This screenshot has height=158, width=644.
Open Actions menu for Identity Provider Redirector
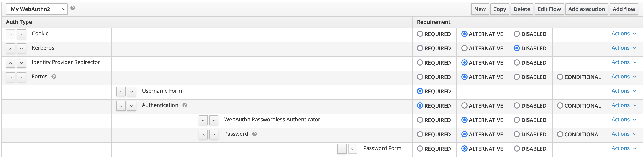[624, 62]
